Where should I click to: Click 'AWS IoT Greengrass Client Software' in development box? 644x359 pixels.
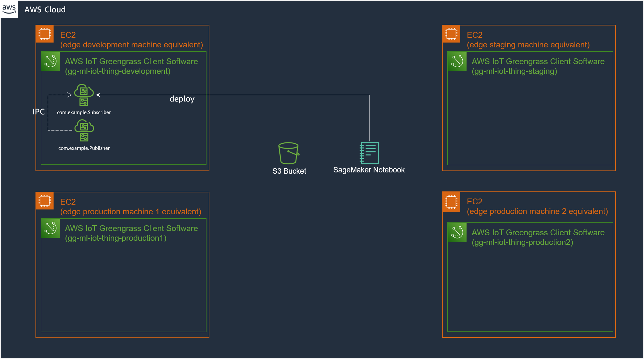(131, 62)
